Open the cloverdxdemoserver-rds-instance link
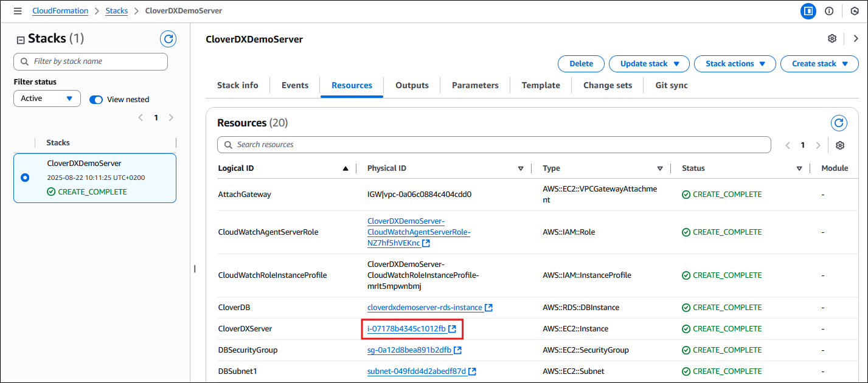Image resolution: width=868 pixels, height=383 pixels. pos(425,307)
